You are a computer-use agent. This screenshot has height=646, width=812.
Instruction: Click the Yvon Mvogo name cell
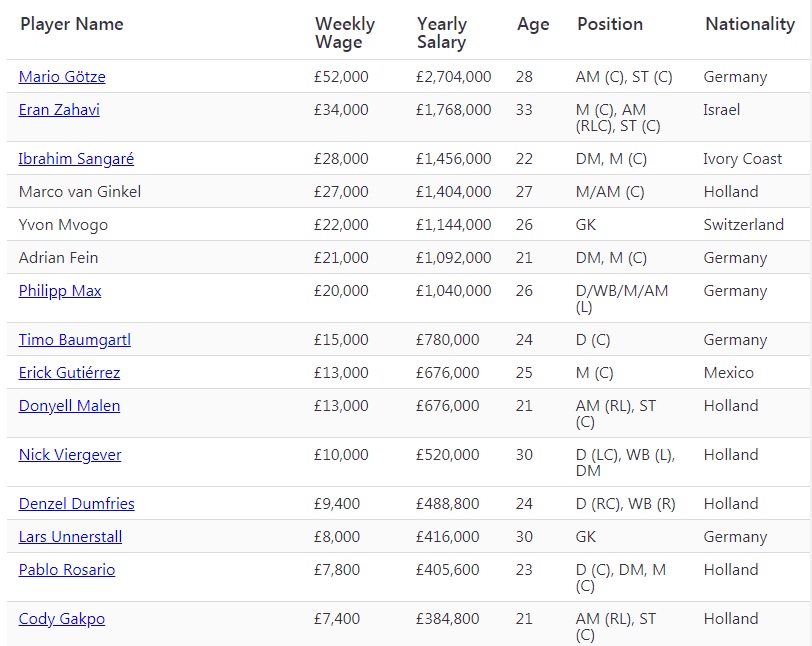click(x=63, y=225)
